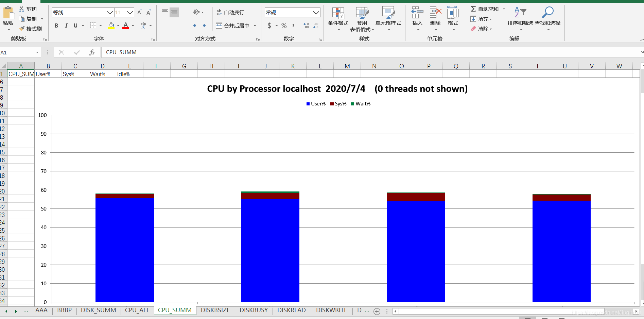Open Conditional Formatting (条件格式)

338,19
